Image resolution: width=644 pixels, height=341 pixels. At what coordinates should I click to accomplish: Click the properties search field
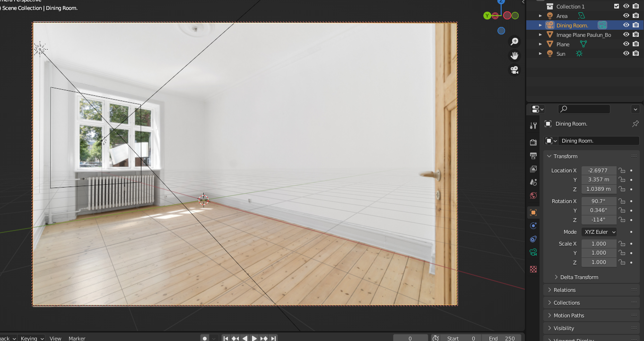(x=584, y=109)
